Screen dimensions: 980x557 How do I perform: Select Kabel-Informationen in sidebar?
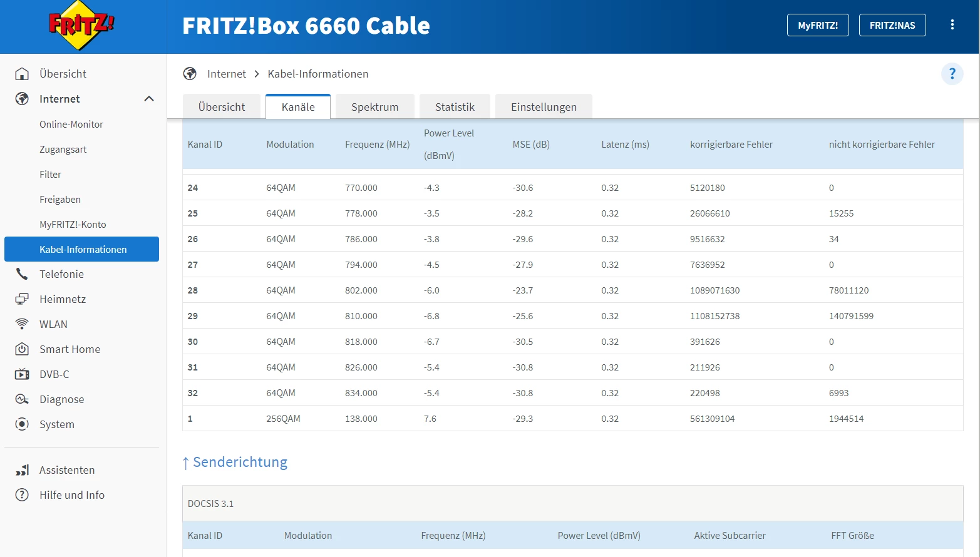pos(81,249)
